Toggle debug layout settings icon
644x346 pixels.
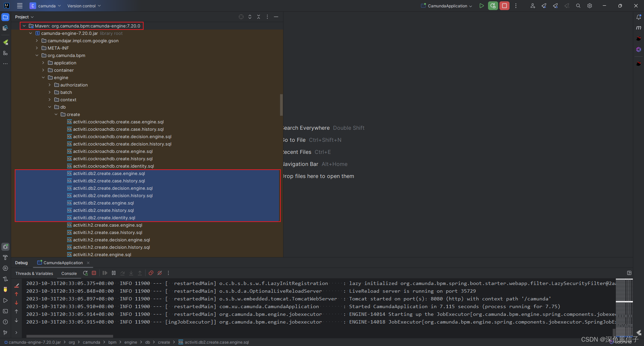(x=629, y=273)
